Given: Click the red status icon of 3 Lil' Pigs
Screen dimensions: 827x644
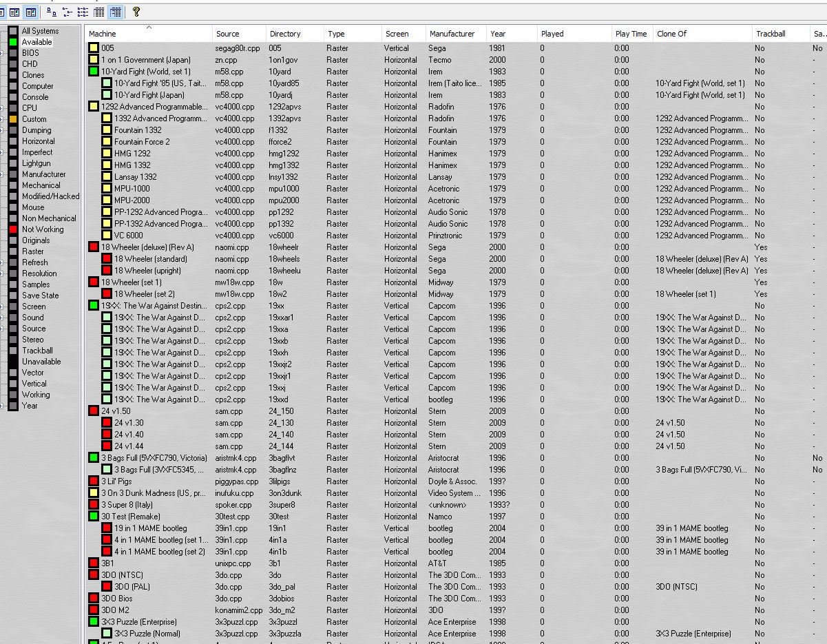Looking at the screenshot, I should point(94,481).
